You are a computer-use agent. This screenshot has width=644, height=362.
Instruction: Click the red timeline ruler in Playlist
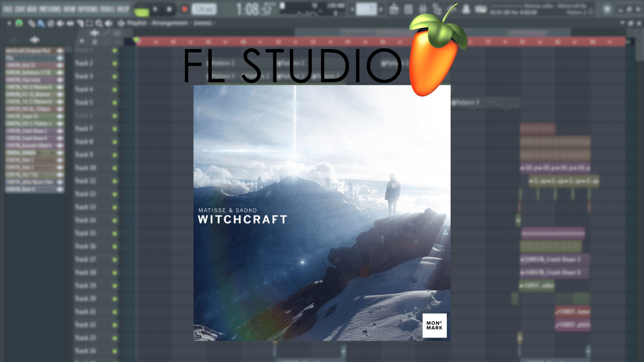pos(381,42)
